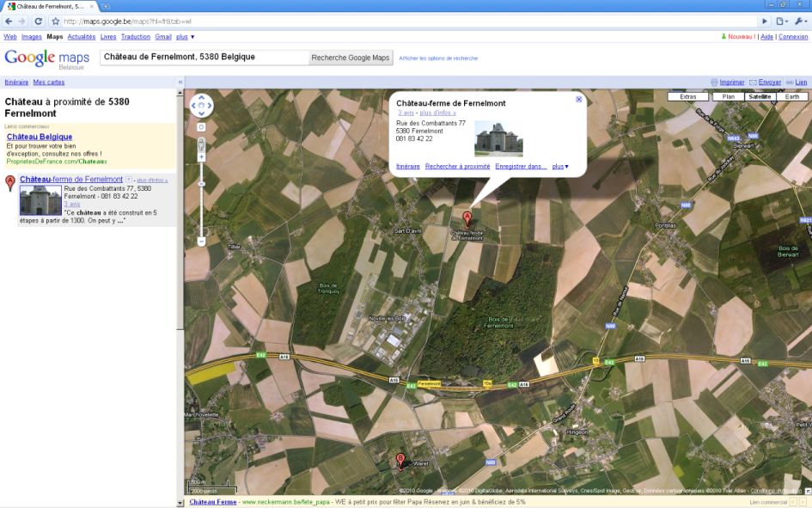Open the wrench customize menu

pyautogui.click(x=800, y=21)
